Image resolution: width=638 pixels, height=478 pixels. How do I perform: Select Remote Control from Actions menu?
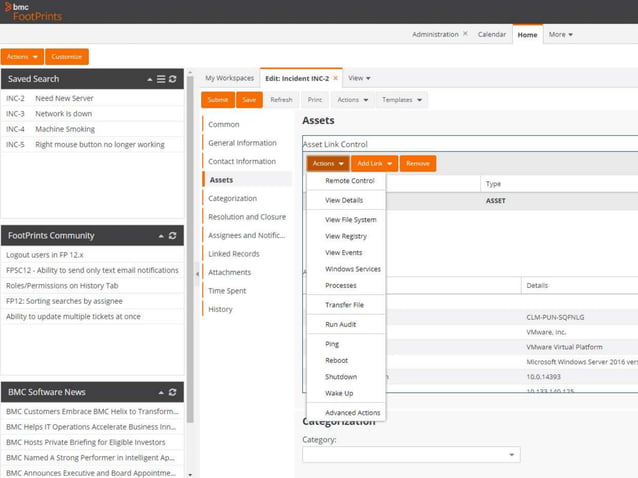[349, 181]
